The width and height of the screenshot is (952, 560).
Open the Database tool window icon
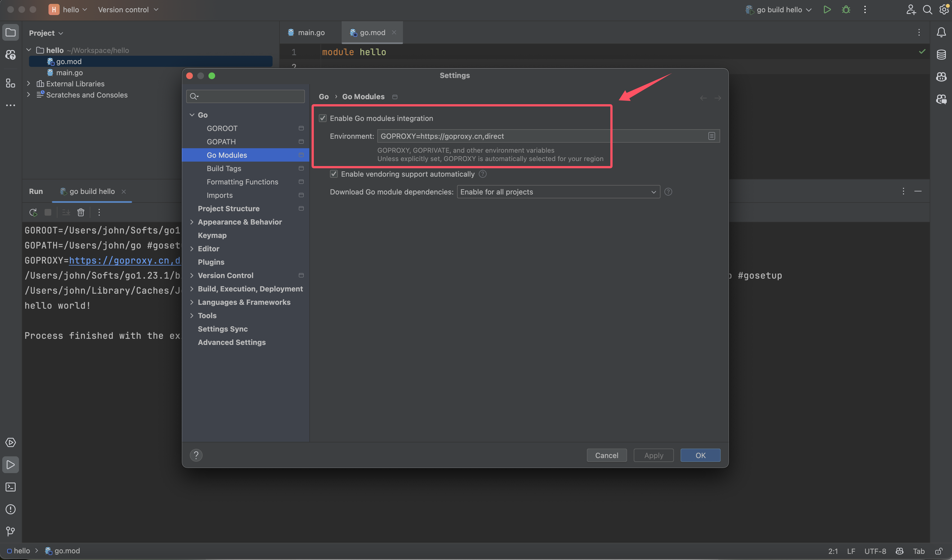tap(941, 54)
